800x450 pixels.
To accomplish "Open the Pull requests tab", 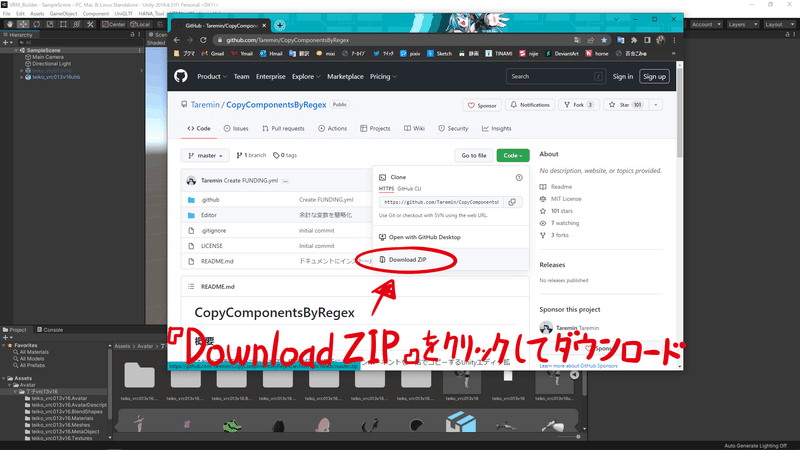I will [283, 129].
